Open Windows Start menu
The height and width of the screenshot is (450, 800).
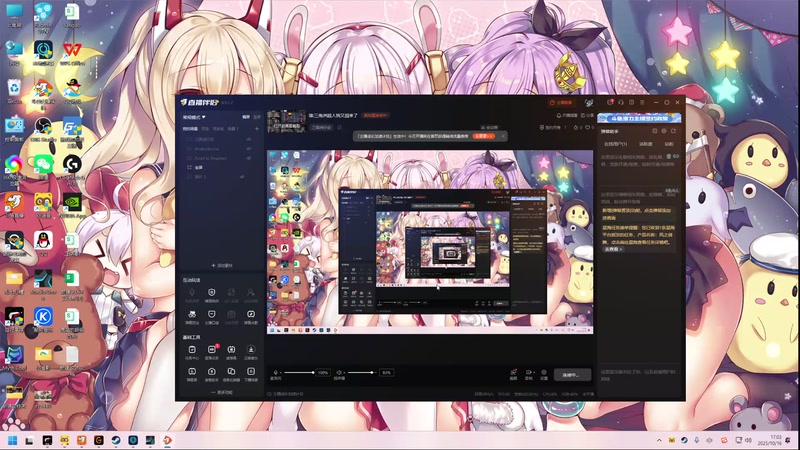point(13,440)
